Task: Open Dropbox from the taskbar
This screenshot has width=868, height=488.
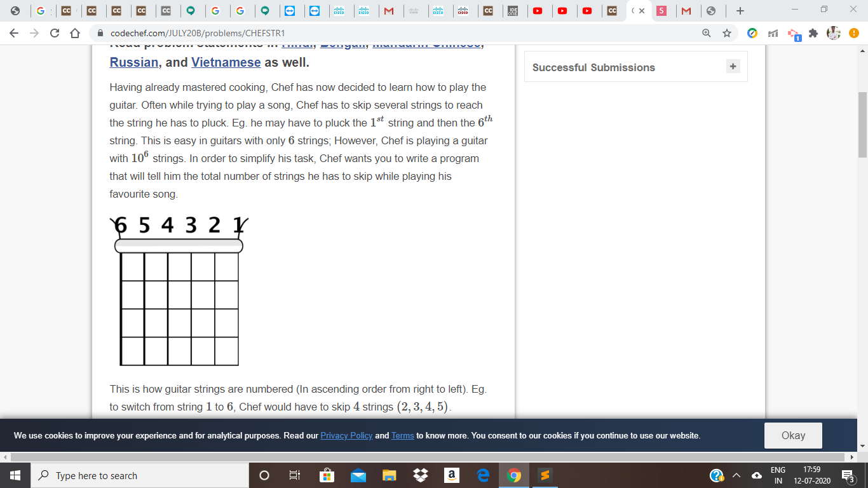Action: point(420,475)
